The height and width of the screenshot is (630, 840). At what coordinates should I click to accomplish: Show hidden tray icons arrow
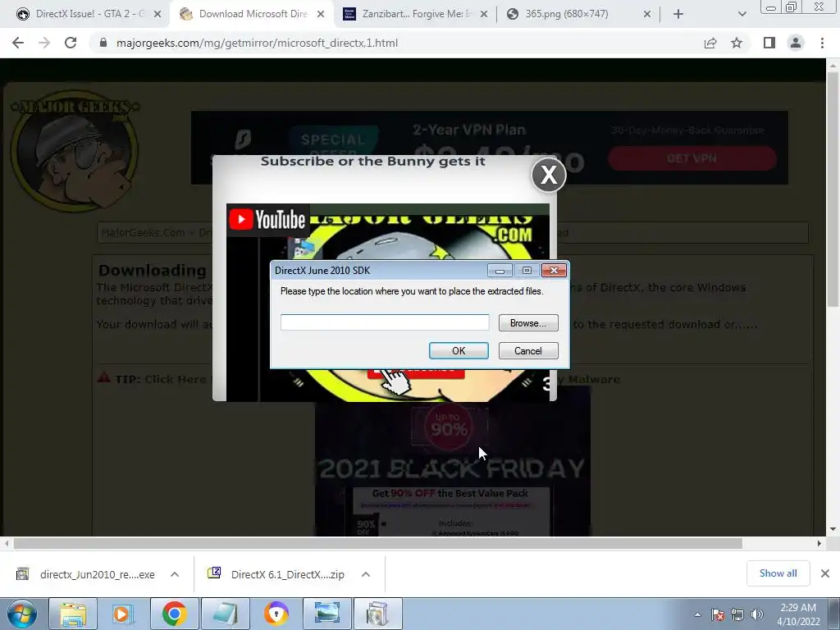(697, 614)
